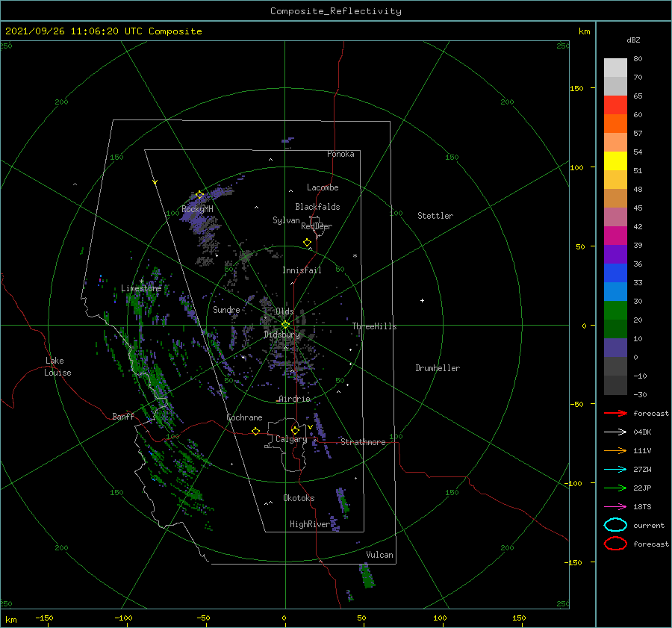Image resolution: width=672 pixels, height=628 pixels.
Task: Click the Okotoks town label
Action: click(x=299, y=498)
